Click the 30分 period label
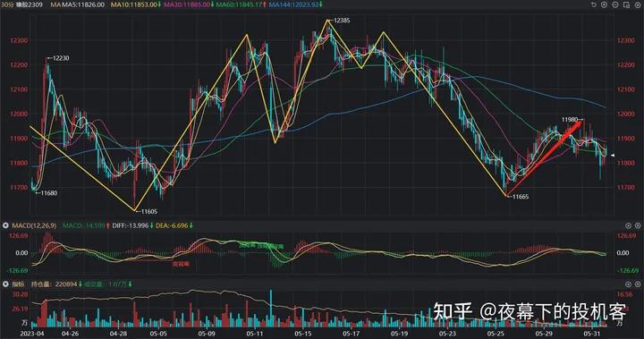Screen dimensions: 644x339 point(6,5)
